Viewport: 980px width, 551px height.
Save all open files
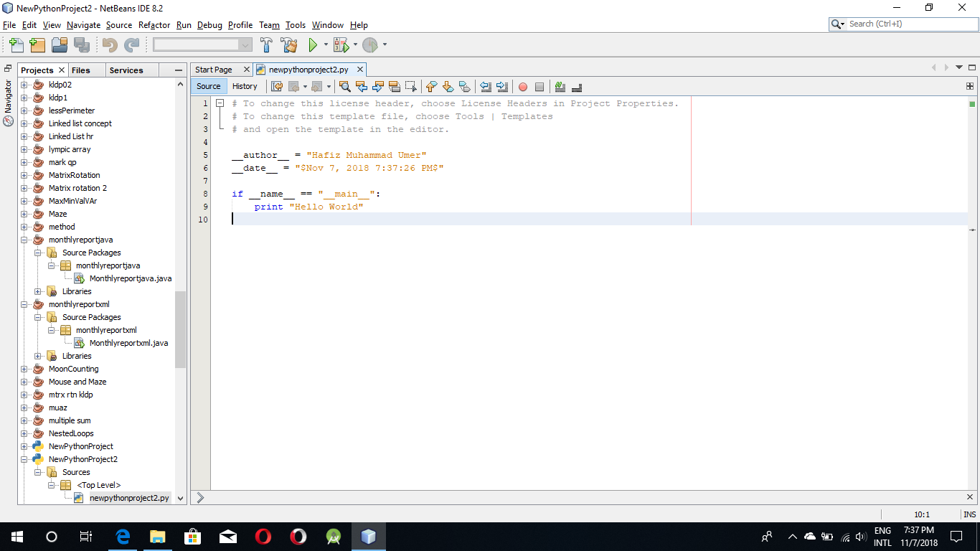tap(82, 44)
